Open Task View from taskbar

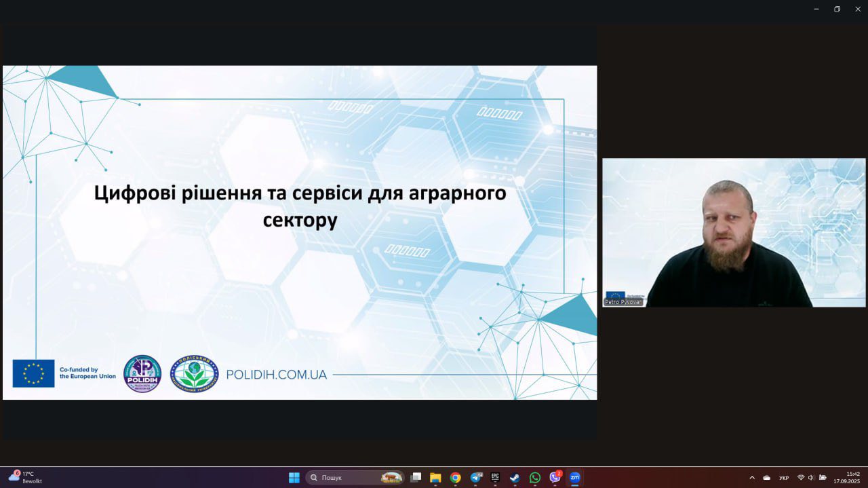(x=416, y=478)
